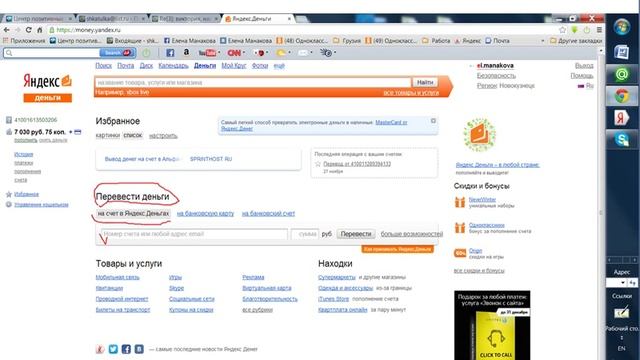This screenshot has height=360, width=640.
Task: Click the 'Click to call' ad banner
Action: [x=492, y=325]
